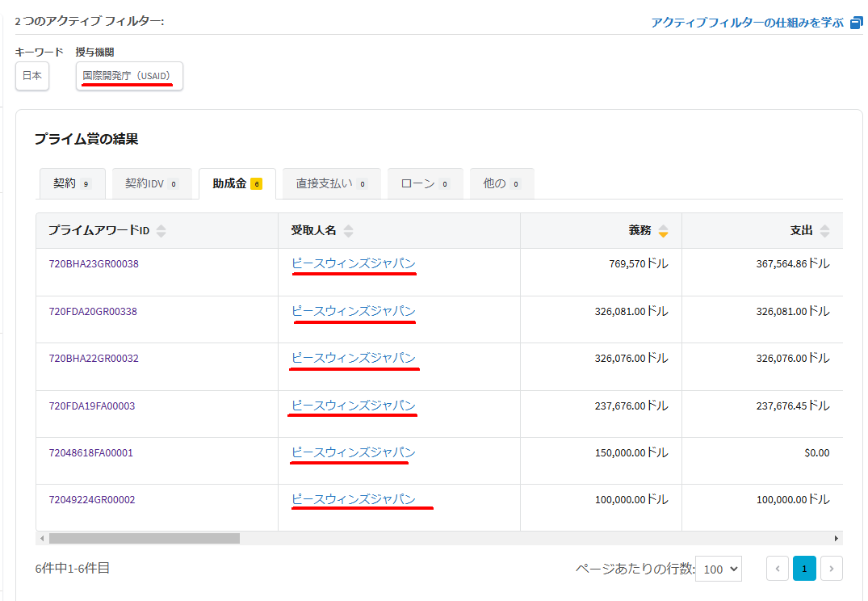Sort by 支出 column arrows

point(824,231)
